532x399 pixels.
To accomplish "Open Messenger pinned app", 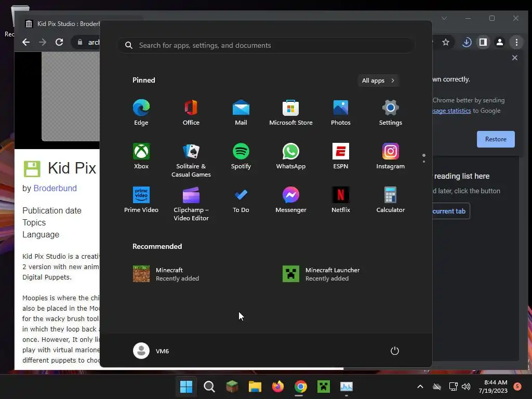I will (x=291, y=200).
